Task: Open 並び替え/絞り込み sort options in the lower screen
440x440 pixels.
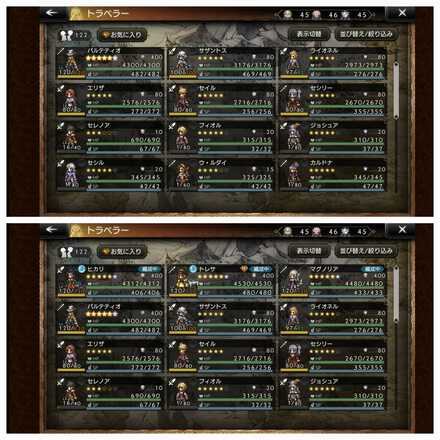Action: (366, 251)
